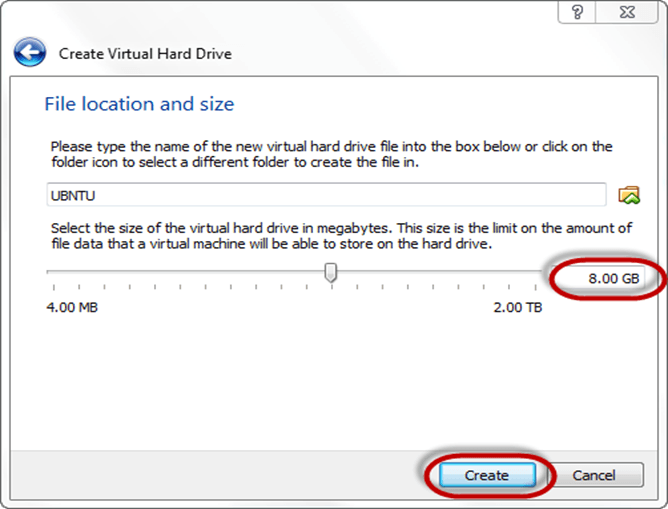Click the 4.00 MB minimum label
Viewport: 668px width, 509px height.
[72, 308]
